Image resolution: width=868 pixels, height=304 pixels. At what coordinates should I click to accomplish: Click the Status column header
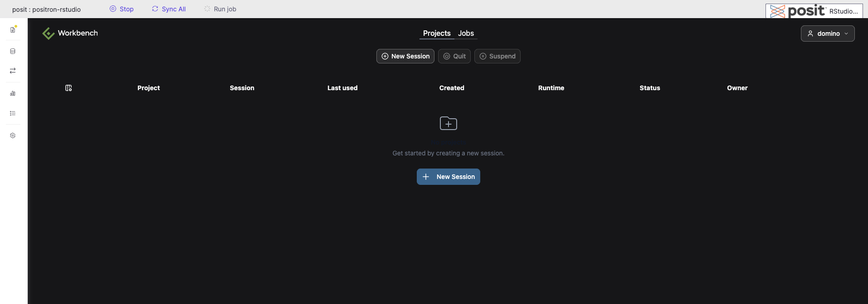pos(650,88)
